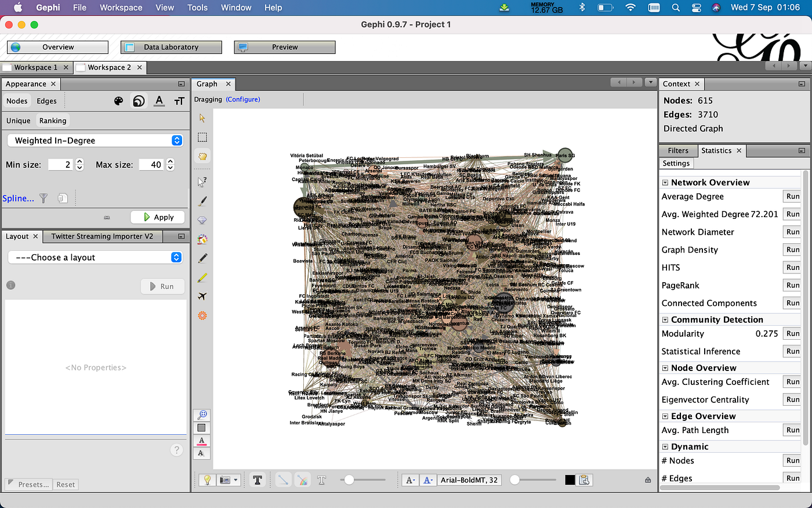812x508 pixels.
Task: Toggle edge labels with grey T button
Action: coord(321,480)
